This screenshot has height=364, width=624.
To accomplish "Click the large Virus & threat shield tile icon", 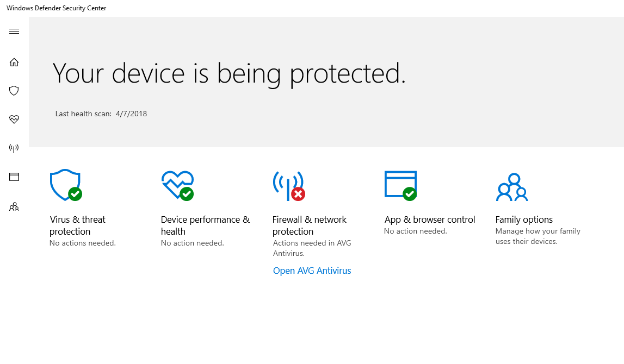I will [x=65, y=185].
